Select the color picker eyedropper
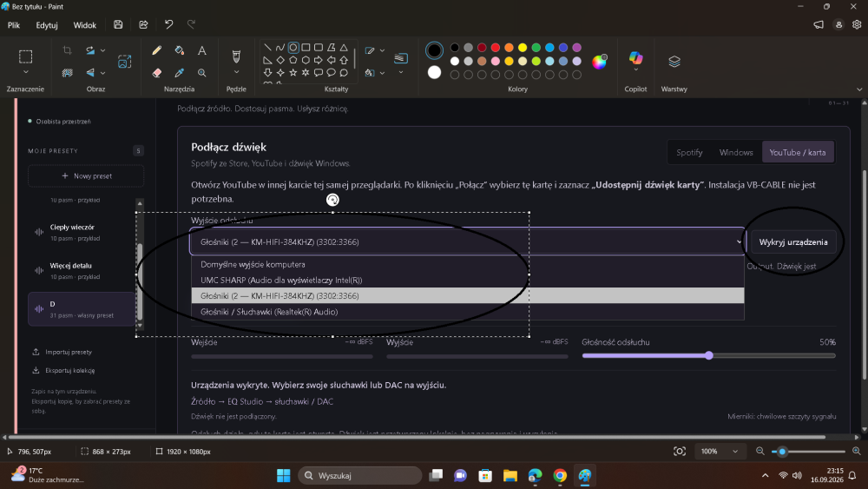Image resolution: width=868 pixels, height=489 pixels. click(x=180, y=73)
